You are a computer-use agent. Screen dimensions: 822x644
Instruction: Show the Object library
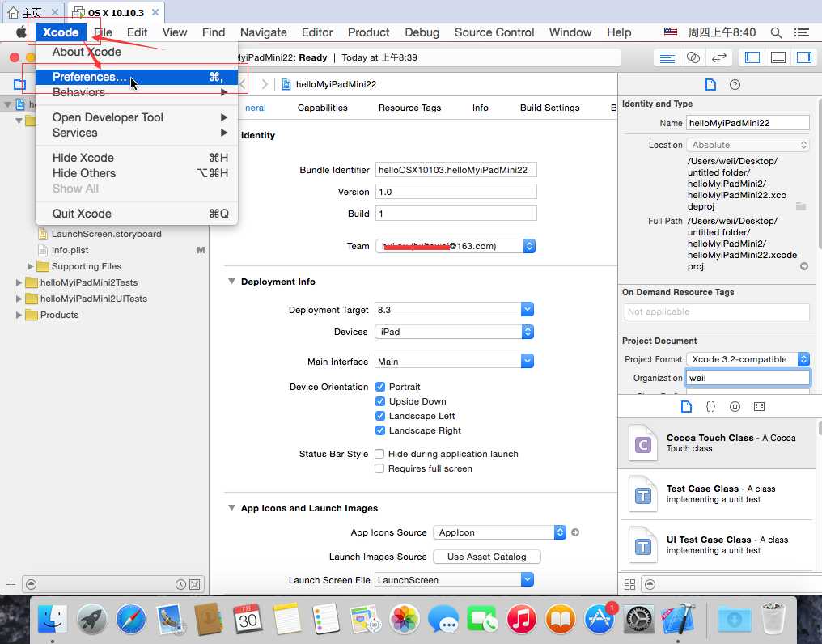point(735,406)
